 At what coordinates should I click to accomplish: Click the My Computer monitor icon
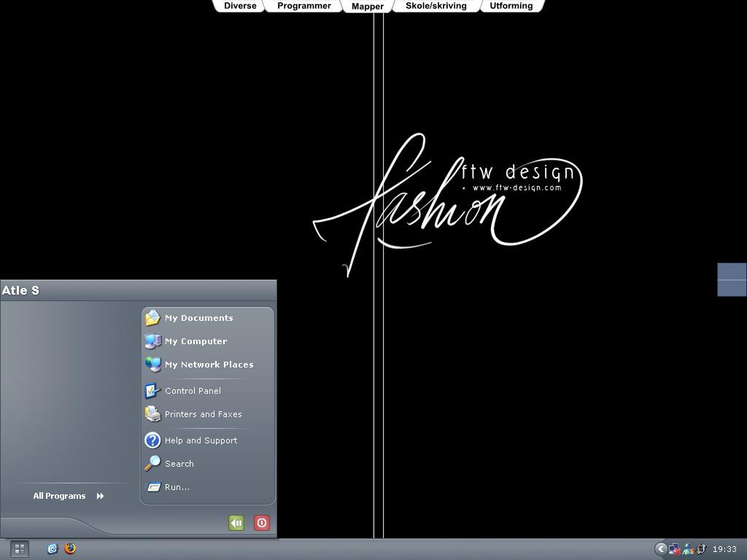pos(152,341)
